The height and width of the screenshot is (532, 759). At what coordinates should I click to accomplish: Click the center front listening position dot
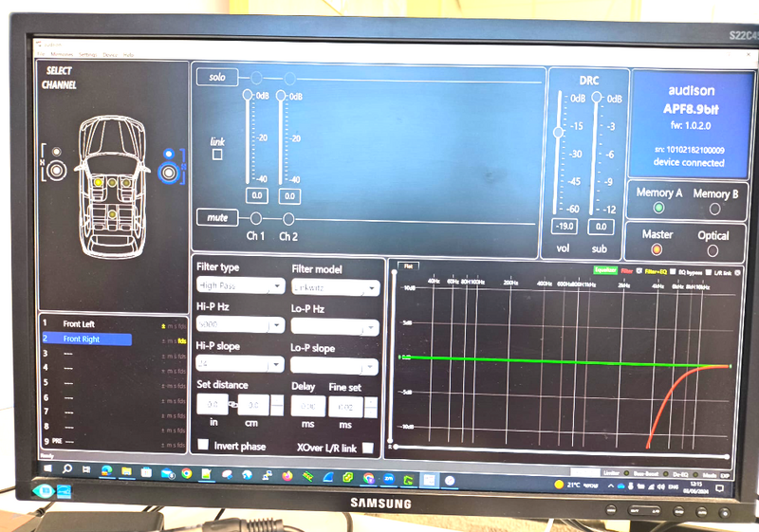pyautogui.click(x=112, y=182)
